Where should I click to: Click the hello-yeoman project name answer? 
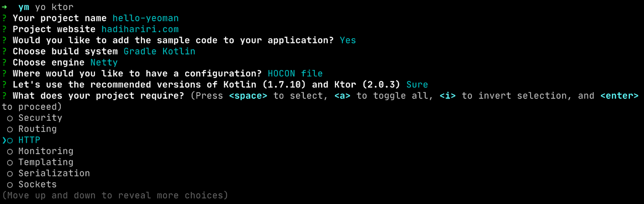pos(145,18)
